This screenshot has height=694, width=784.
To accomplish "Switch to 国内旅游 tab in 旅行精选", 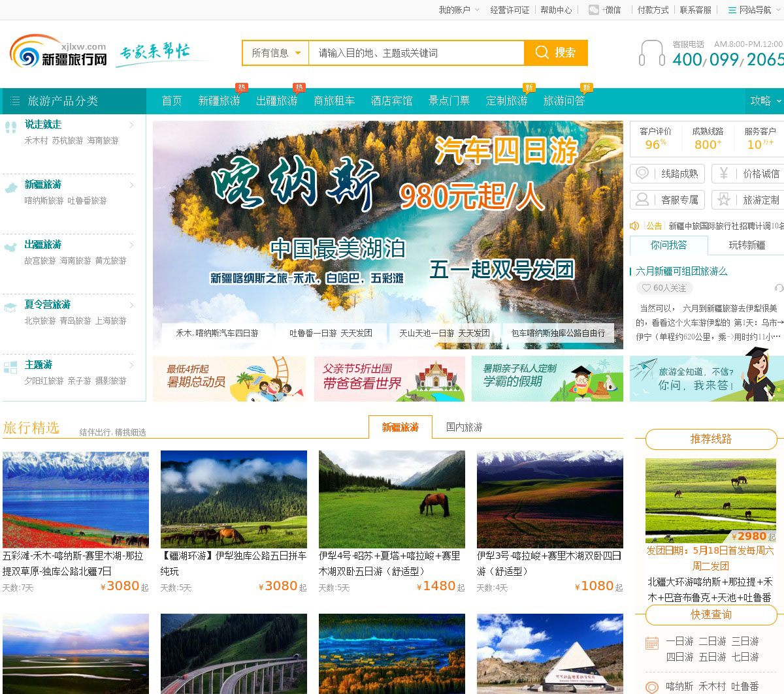I will 465,427.
